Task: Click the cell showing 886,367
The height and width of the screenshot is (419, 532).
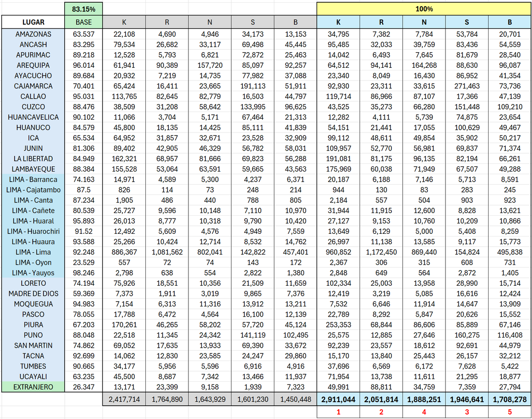Action: point(124,252)
